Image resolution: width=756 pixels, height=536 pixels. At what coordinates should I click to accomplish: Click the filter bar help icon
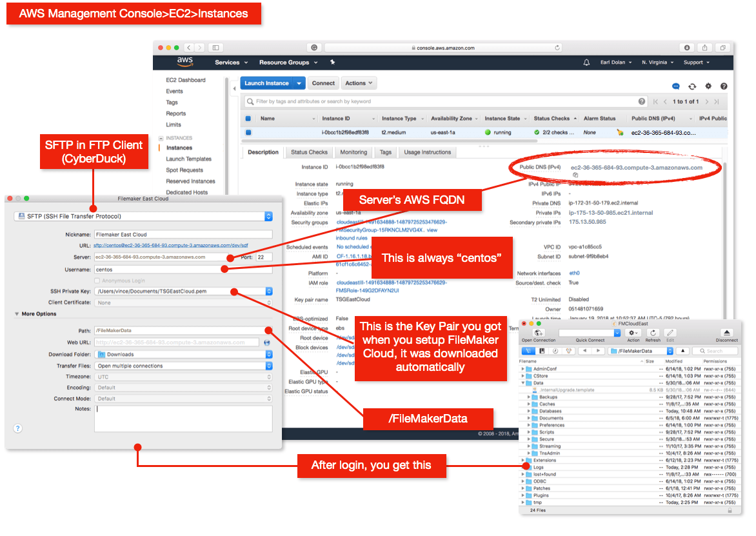click(x=641, y=101)
